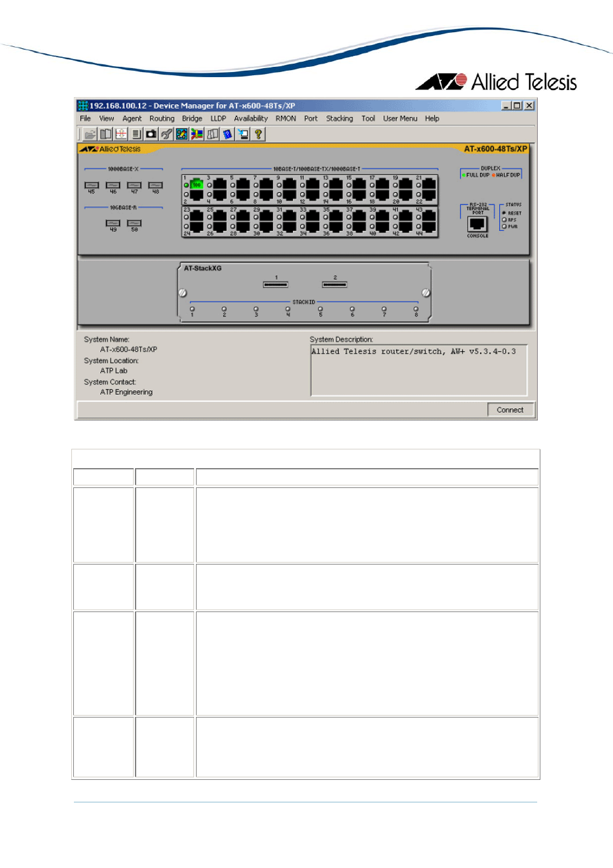Screen dimensions: 613x868
Task: Click the AT-x600-48Ts/XP model label on device
Action: [x=495, y=149]
